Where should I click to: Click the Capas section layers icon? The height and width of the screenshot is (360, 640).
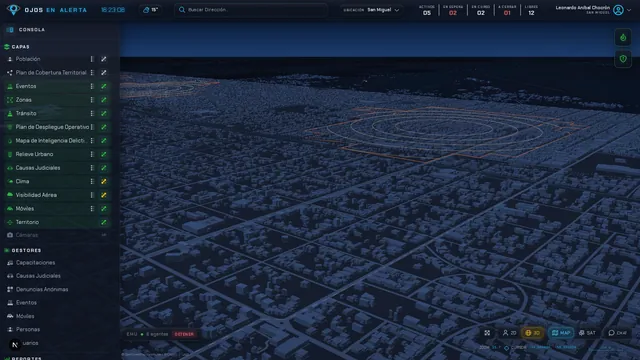click(x=7, y=47)
